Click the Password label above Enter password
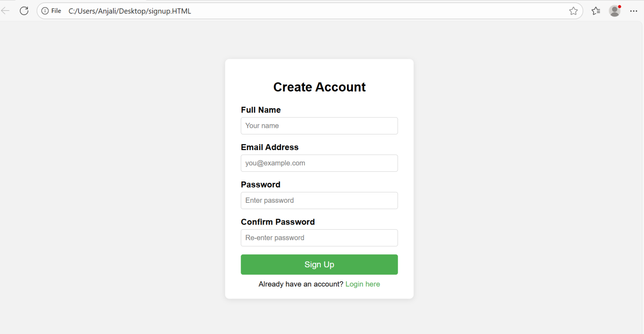The height and width of the screenshot is (334, 644). point(260,185)
